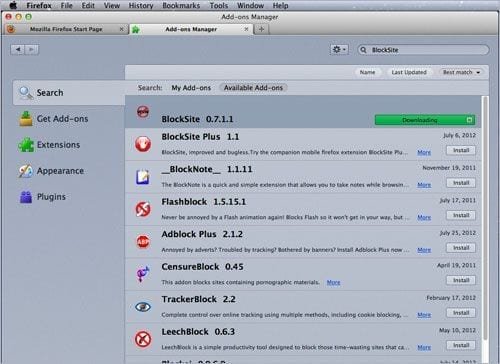Switch to Mozilla Firefox Start Page tab
This screenshot has width=500, height=364.
pos(66,29)
